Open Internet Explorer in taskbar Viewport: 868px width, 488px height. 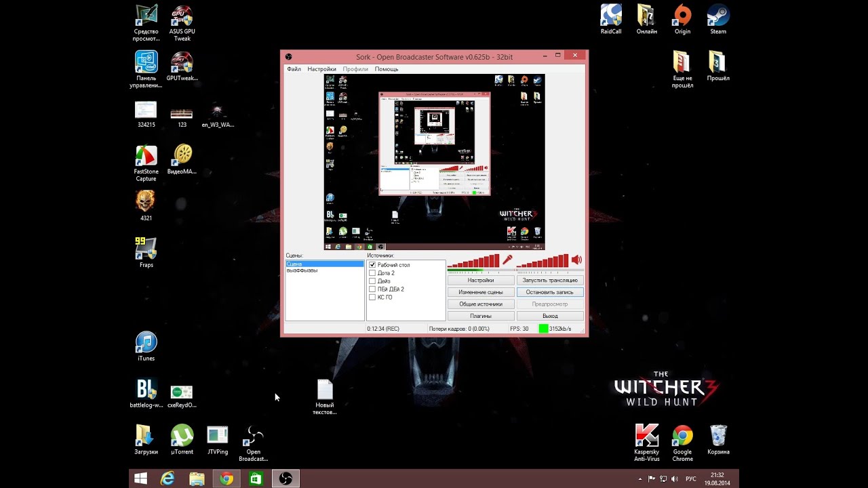click(x=167, y=479)
